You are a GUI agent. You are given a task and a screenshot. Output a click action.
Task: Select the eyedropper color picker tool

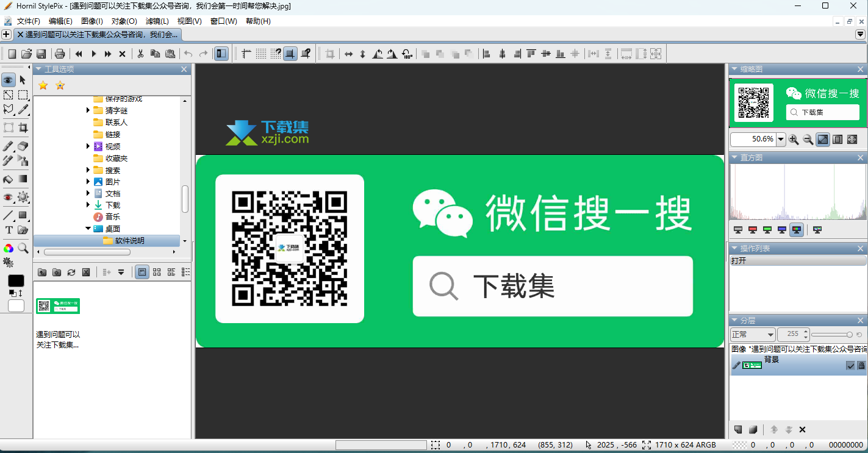[23, 110]
